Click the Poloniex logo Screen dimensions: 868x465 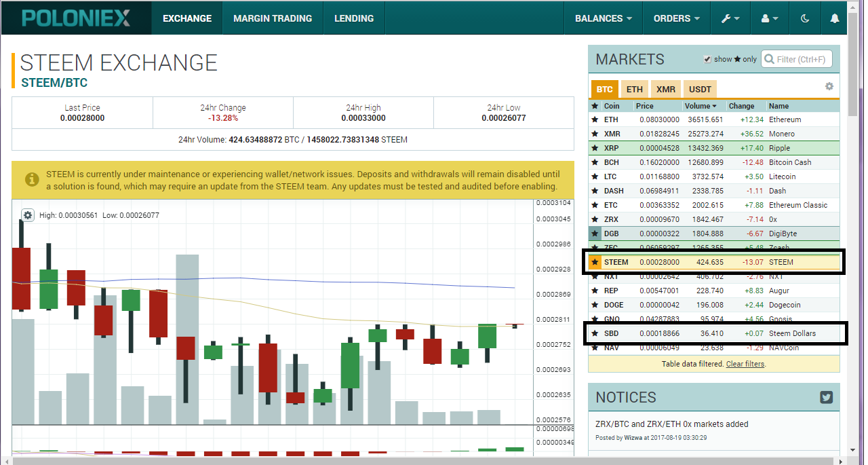(x=76, y=18)
